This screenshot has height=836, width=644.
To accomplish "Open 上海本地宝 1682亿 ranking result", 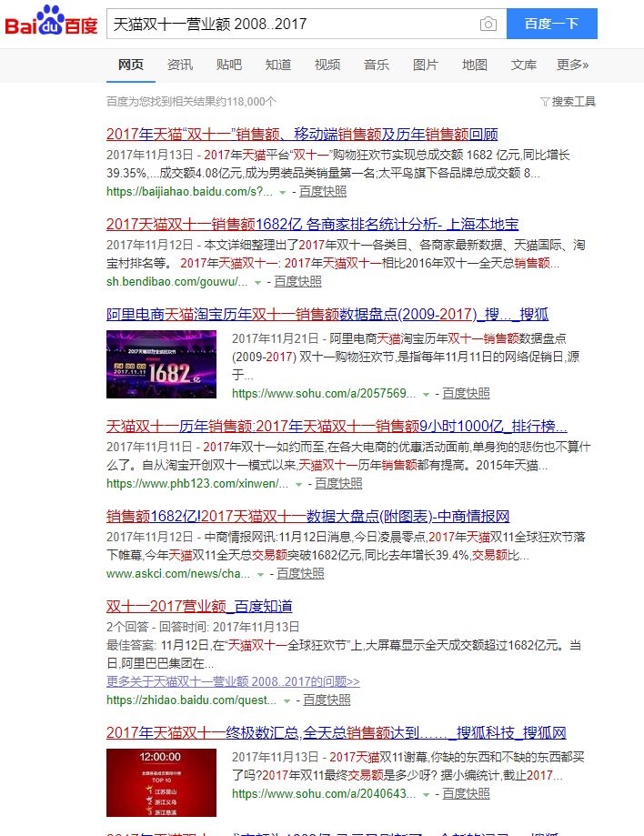I will pos(312,224).
